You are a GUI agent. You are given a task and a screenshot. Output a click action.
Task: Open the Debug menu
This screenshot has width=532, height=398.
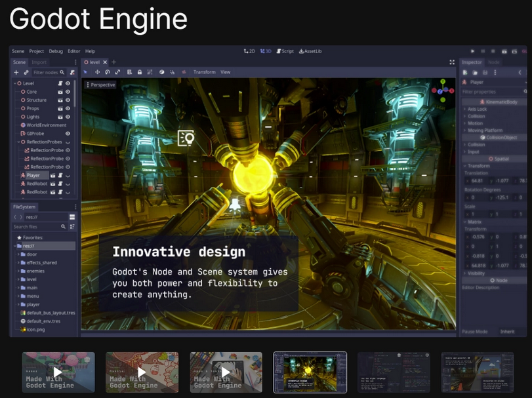tap(56, 51)
